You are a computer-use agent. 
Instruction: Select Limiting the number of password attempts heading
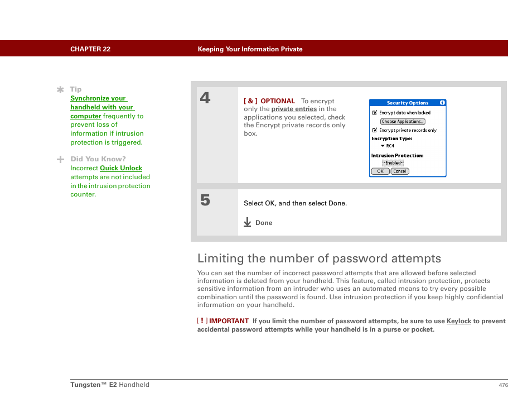(319, 258)
